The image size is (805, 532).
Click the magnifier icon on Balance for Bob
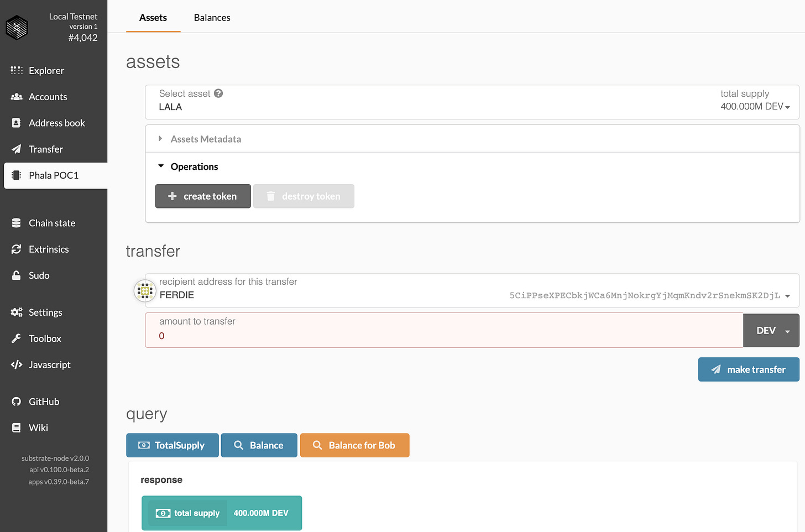(x=317, y=445)
